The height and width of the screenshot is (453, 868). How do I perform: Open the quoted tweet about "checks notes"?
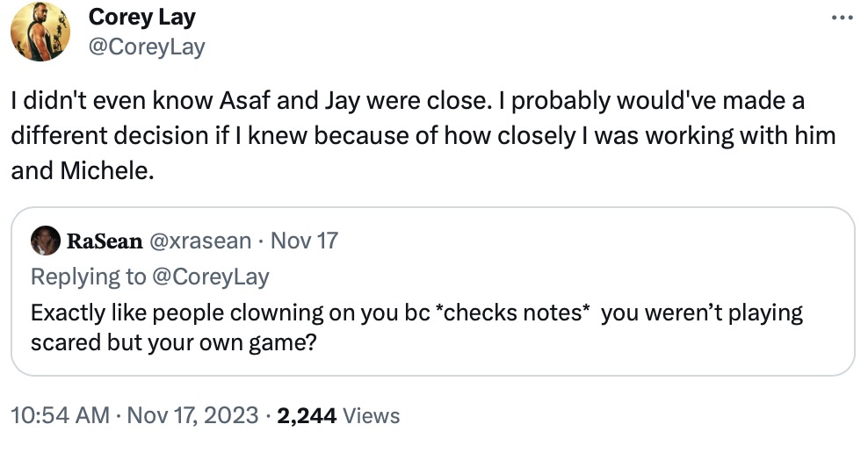(x=416, y=313)
